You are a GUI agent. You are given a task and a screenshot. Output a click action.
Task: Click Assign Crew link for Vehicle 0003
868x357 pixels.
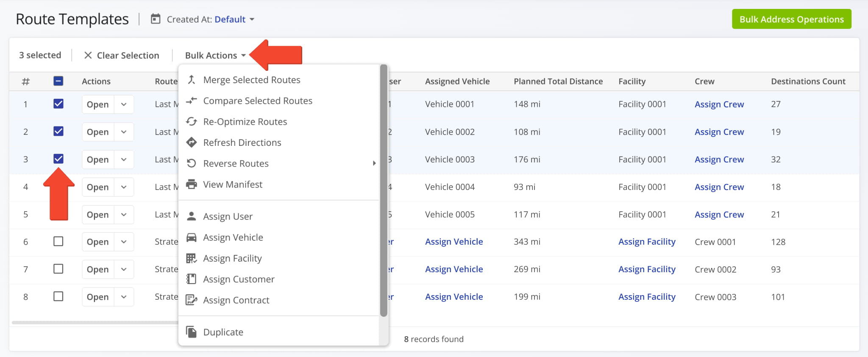[719, 159]
